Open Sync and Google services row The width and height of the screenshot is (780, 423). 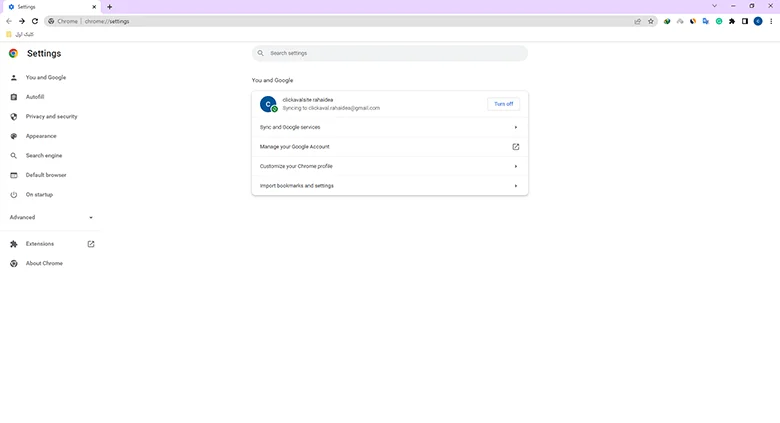[x=390, y=127]
